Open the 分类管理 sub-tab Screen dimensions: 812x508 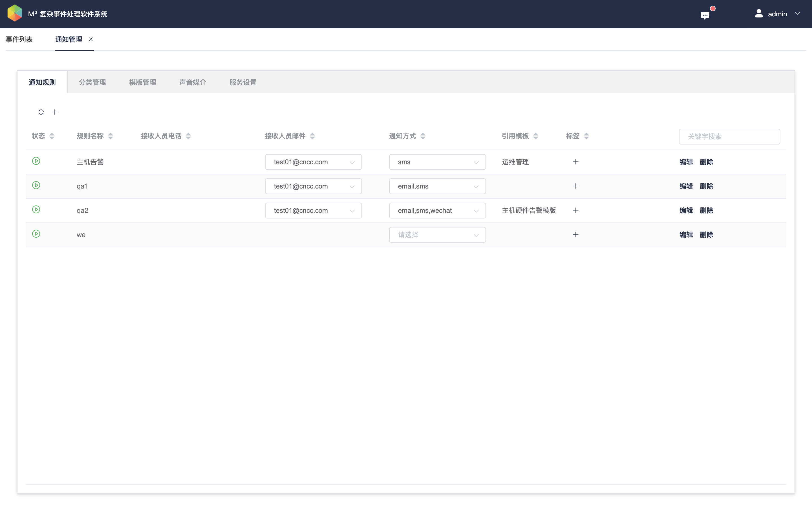tap(92, 82)
